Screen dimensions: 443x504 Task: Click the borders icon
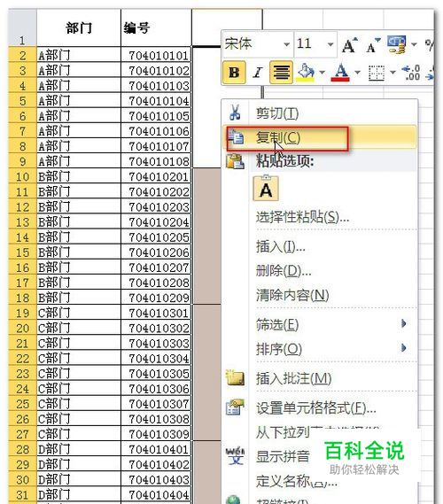tap(377, 73)
